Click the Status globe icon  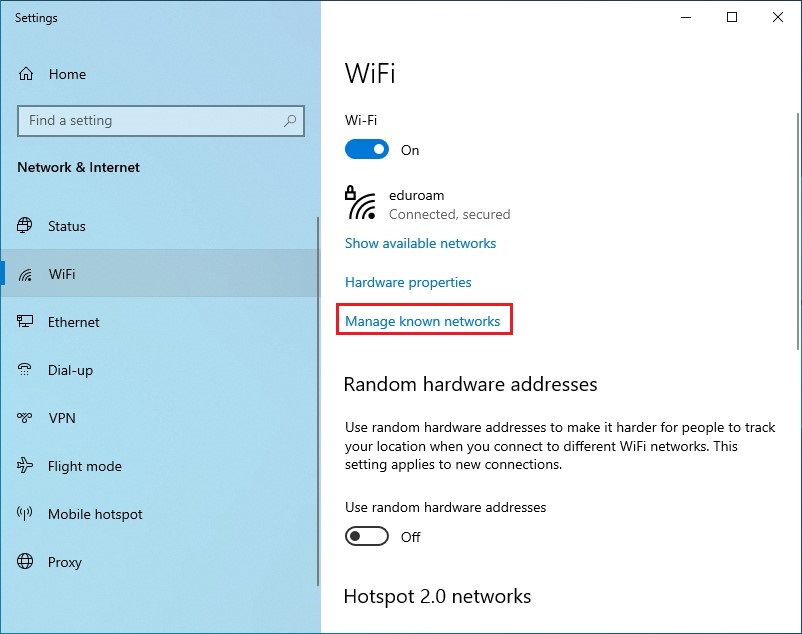(x=25, y=225)
